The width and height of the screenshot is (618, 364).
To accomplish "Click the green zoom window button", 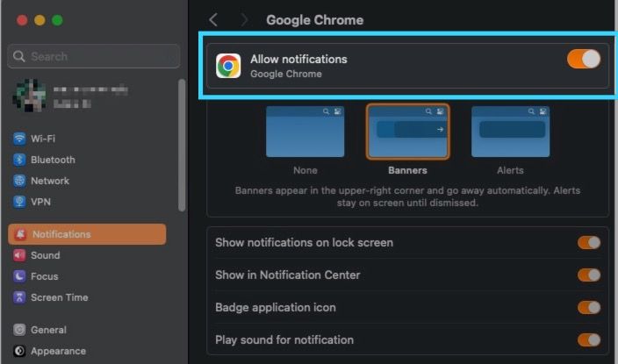I will point(57,20).
